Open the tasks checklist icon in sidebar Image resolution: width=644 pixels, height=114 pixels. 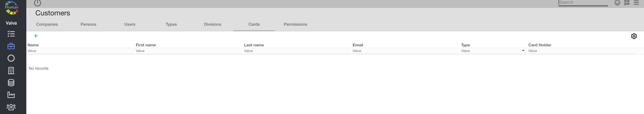11,34
